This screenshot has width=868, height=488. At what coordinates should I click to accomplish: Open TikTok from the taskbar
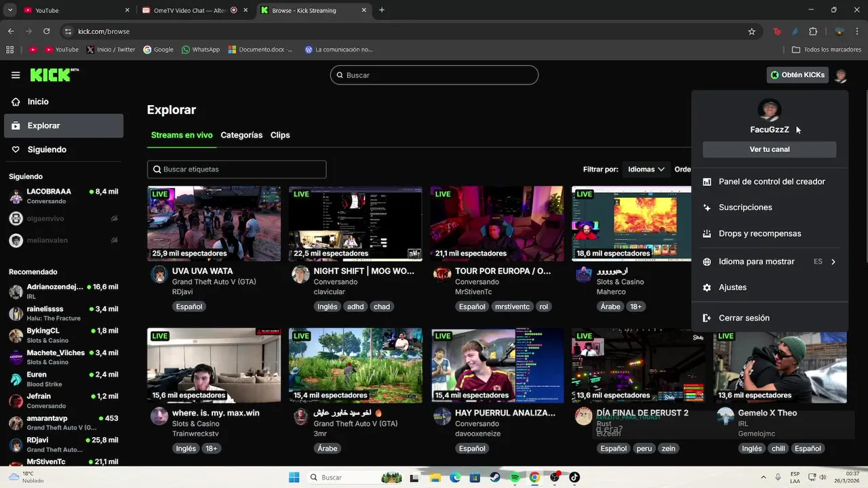(574, 477)
